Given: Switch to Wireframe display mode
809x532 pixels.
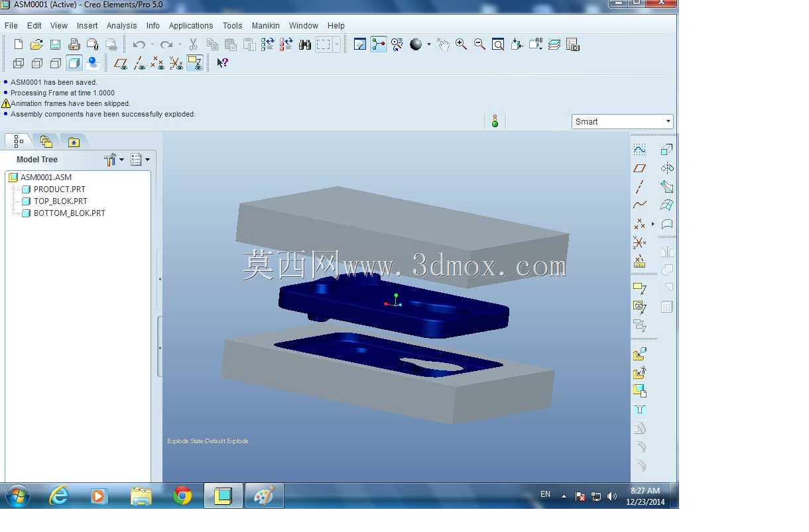Looking at the screenshot, I should pyautogui.click(x=19, y=63).
